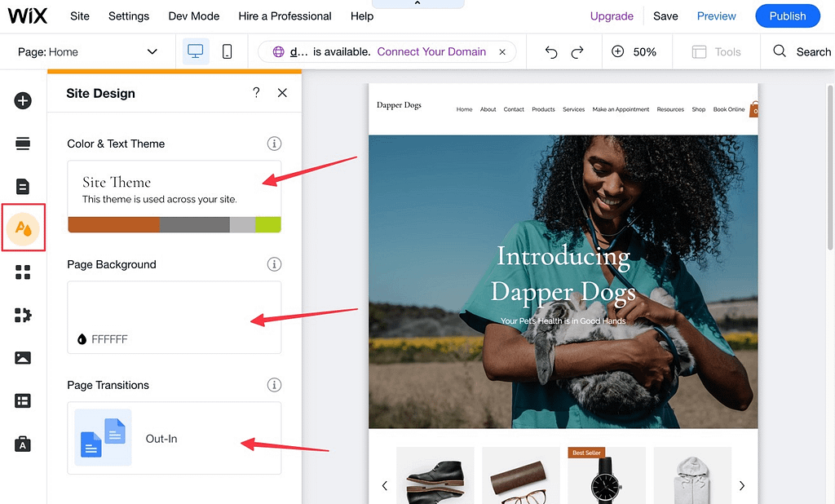Click the background color drop icon
Viewport: 835px width, 504px height.
(x=82, y=338)
